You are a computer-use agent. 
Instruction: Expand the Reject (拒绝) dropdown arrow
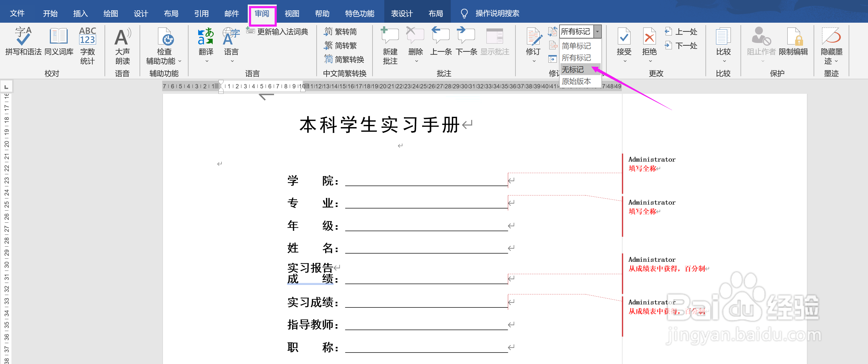(650, 61)
